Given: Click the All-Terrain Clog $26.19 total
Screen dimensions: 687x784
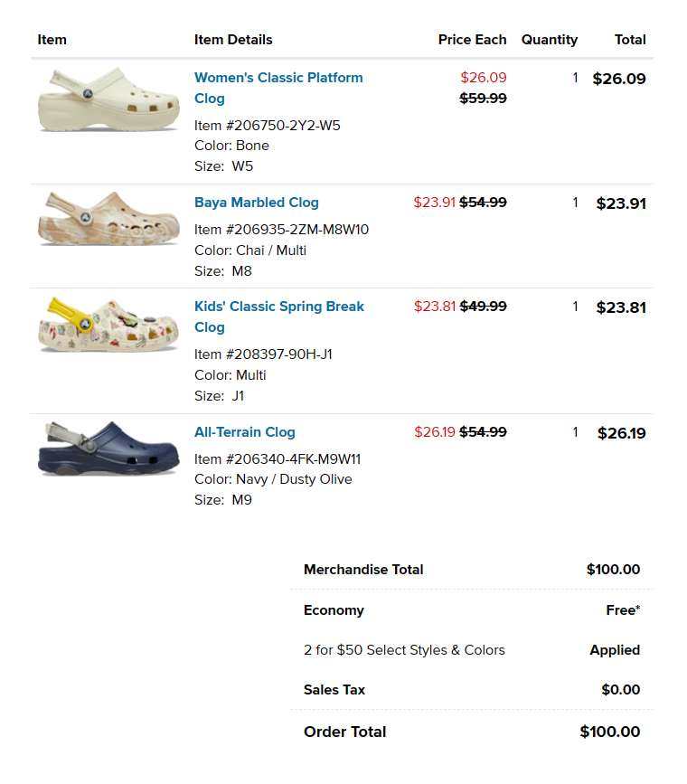Looking at the screenshot, I should [x=622, y=433].
